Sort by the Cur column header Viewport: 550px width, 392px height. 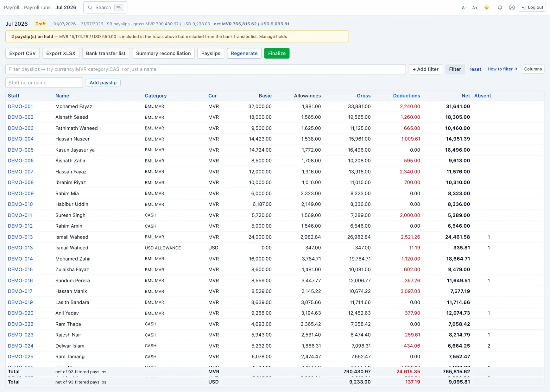click(212, 96)
